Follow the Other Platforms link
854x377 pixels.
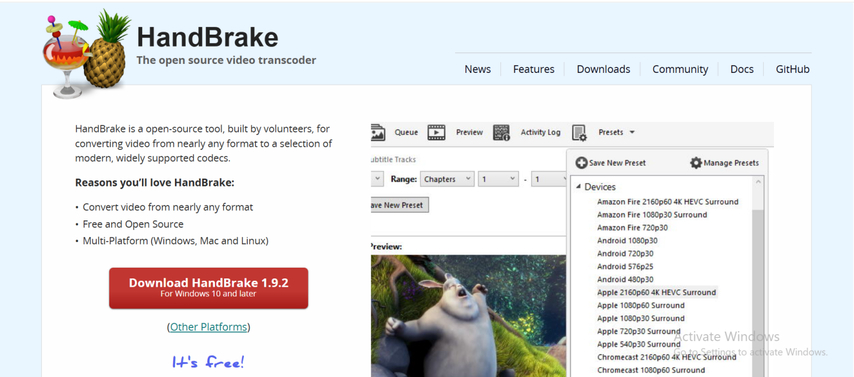[209, 327]
